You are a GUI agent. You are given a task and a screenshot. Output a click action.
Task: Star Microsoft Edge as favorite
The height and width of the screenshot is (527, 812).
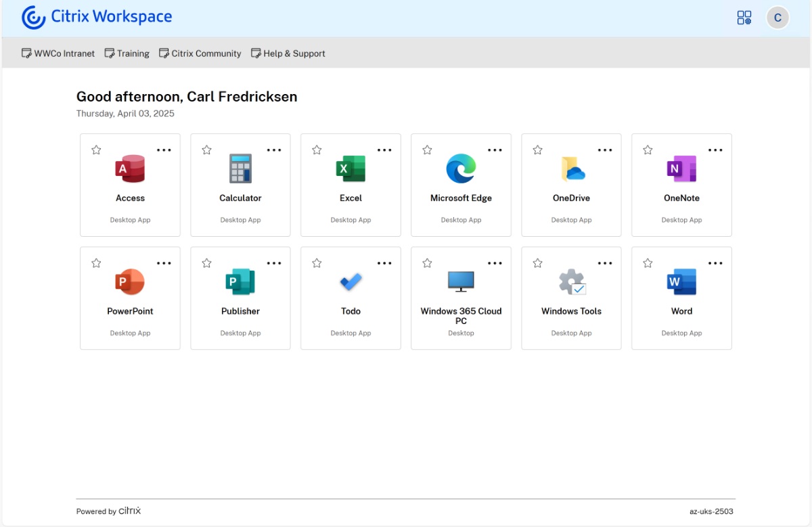[427, 150]
